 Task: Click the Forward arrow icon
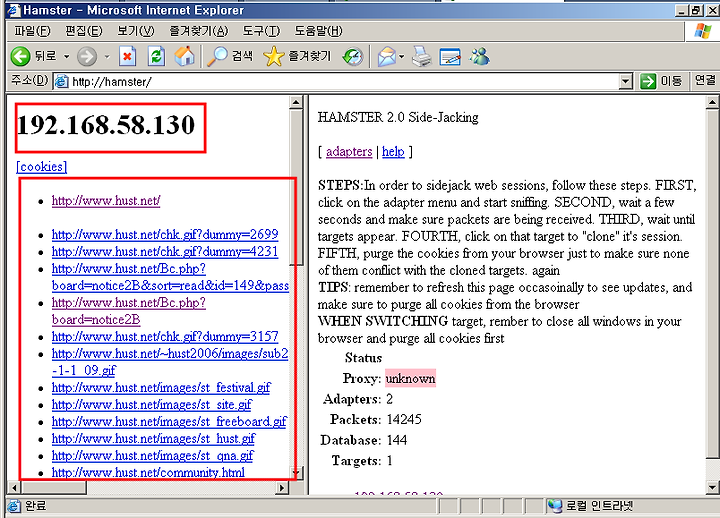tap(87, 56)
